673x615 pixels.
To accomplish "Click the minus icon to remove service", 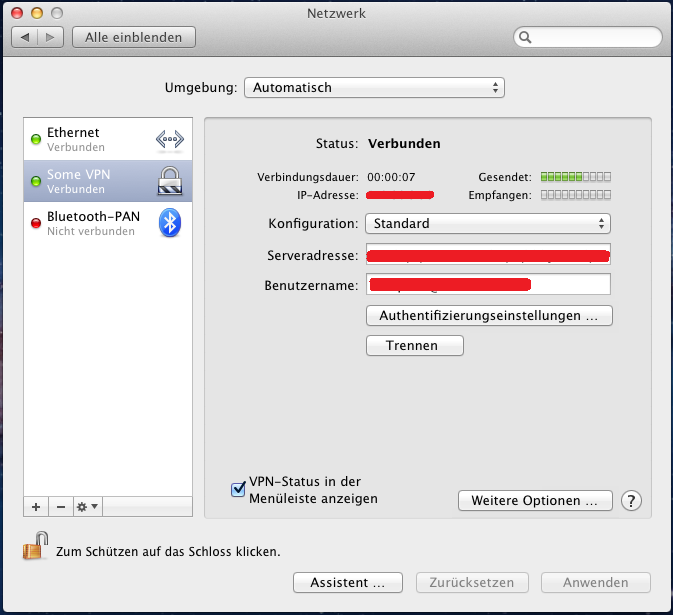I will tap(60, 507).
